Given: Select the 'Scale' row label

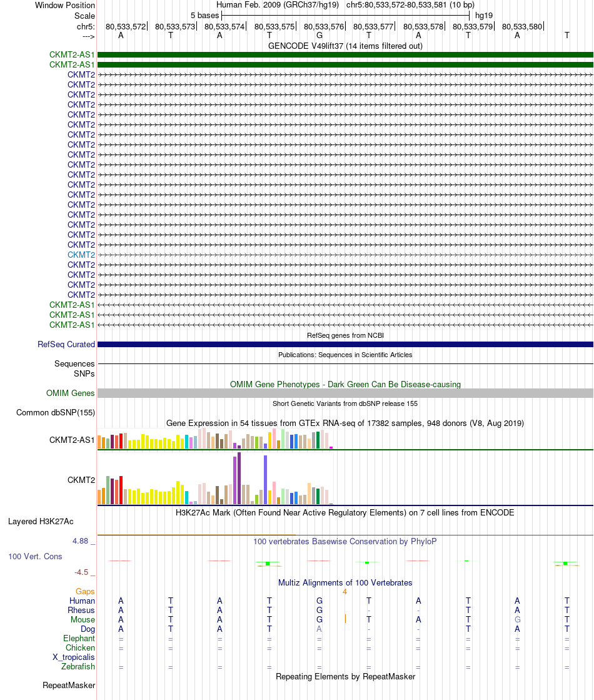Looking at the screenshot, I should click(84, 16).
